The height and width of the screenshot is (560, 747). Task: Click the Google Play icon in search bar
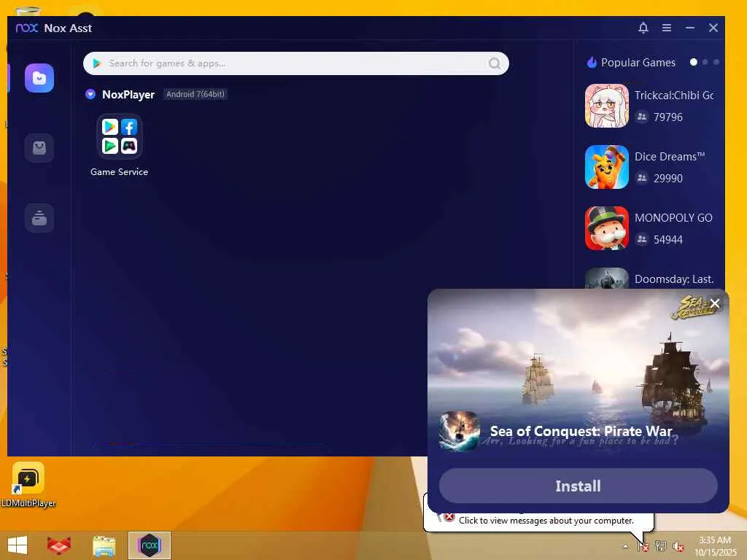point(97,63)
